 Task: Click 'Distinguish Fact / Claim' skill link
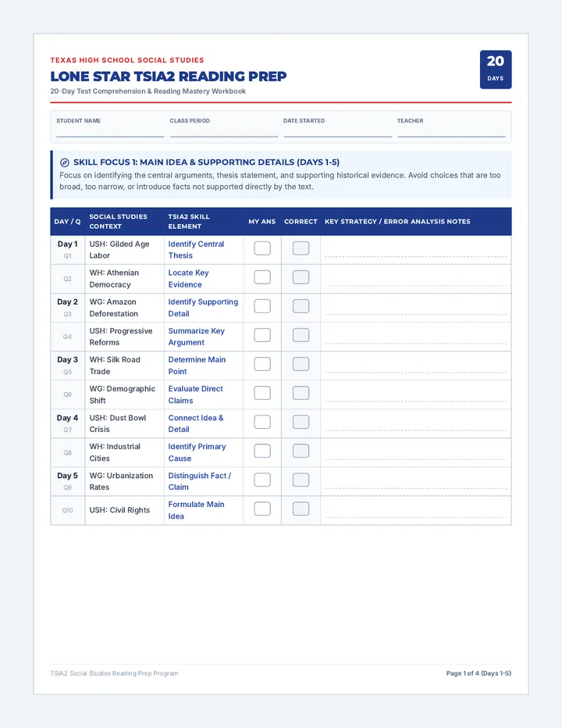point(200,481)
